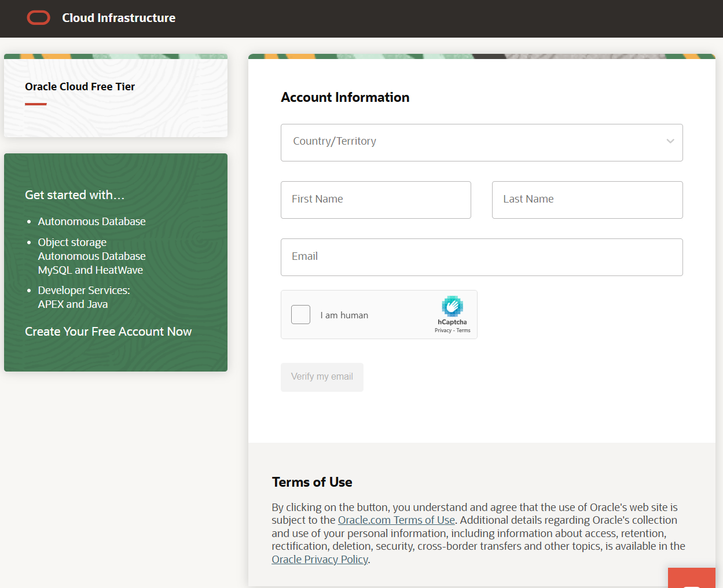This screenshot has height=588, width=723.
Task: Expand the chevron arrow on the Country/Territory selector
Action: pyautogui.click(x=670, y=141)
